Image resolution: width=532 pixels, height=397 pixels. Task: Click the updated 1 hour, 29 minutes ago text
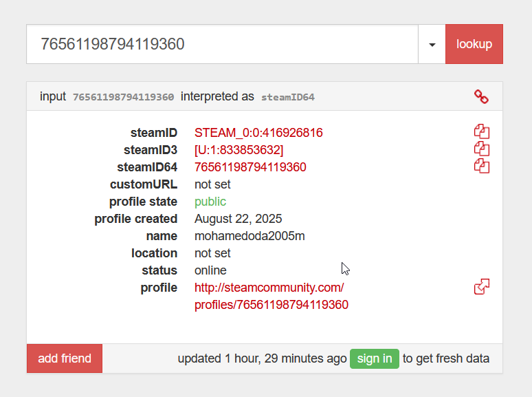click(262, 358)
